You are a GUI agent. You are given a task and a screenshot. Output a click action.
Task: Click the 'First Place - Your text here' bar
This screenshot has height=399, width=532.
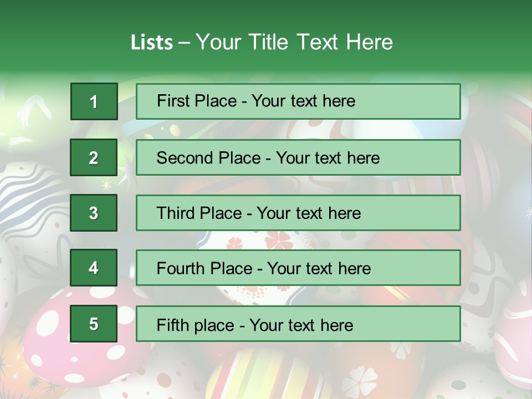[x=298, y=101]
